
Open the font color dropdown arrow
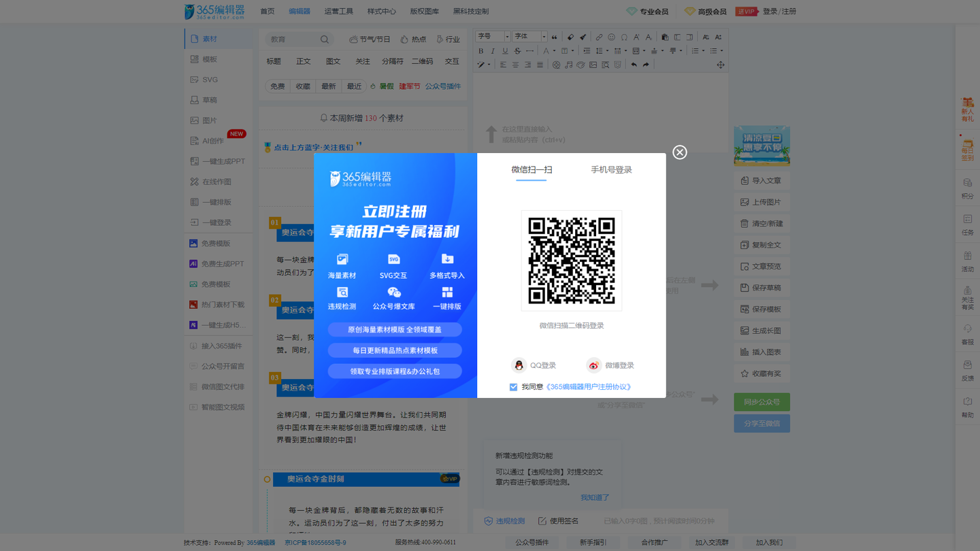point(555,51)
